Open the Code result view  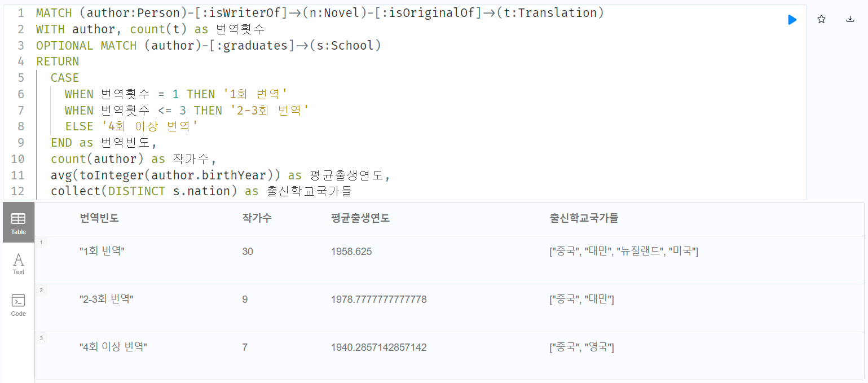(19, 305)
